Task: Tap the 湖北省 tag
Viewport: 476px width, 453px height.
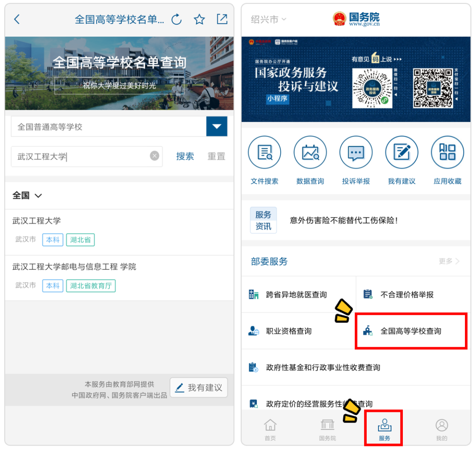Action: pyautogui.click(x=81, y=240)
